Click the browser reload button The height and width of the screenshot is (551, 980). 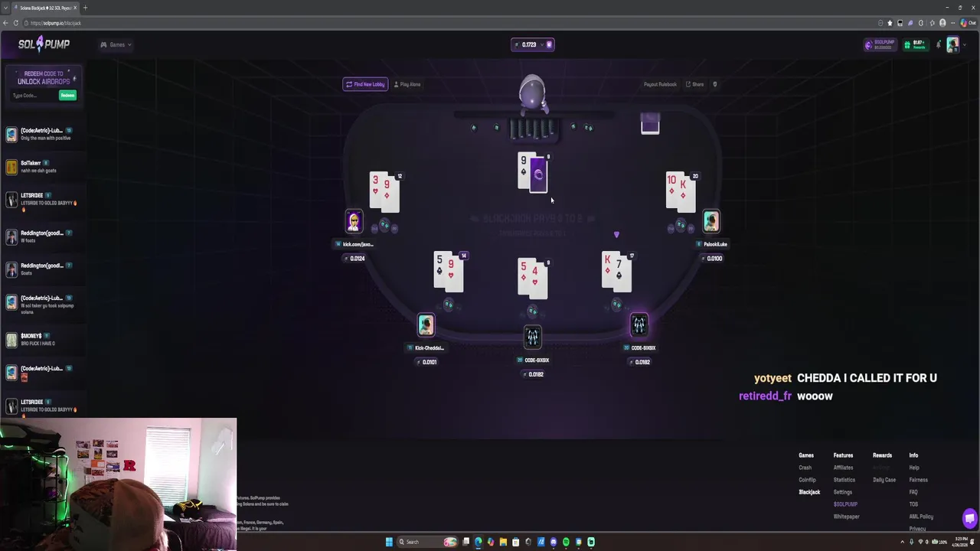(15, 23)
